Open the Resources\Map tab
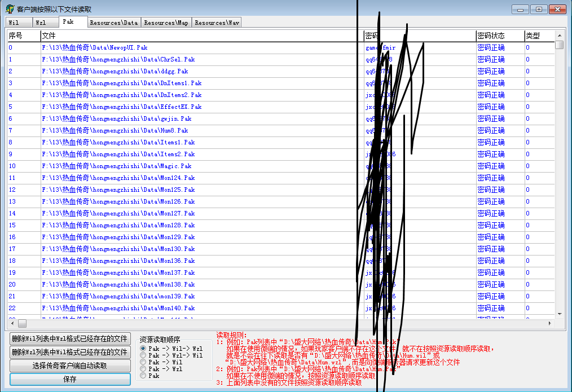This screenshot has width=572, height=392. point(166,23)
